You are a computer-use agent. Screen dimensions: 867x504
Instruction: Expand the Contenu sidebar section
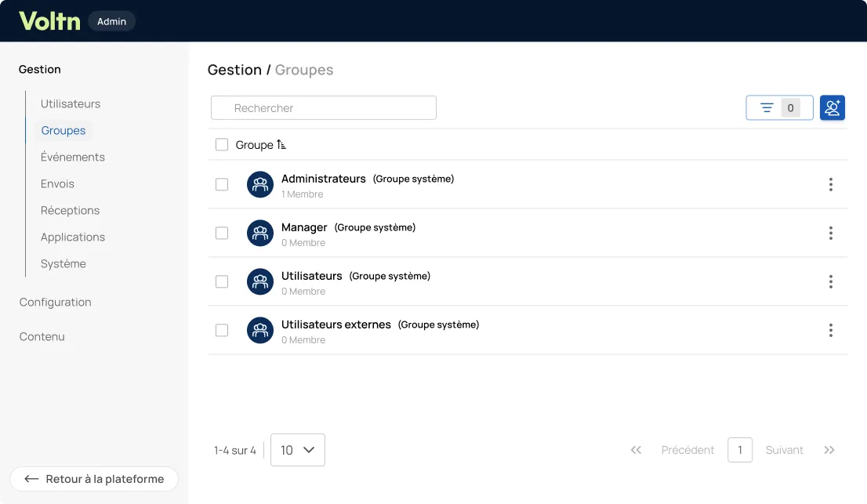pos(42,336)
